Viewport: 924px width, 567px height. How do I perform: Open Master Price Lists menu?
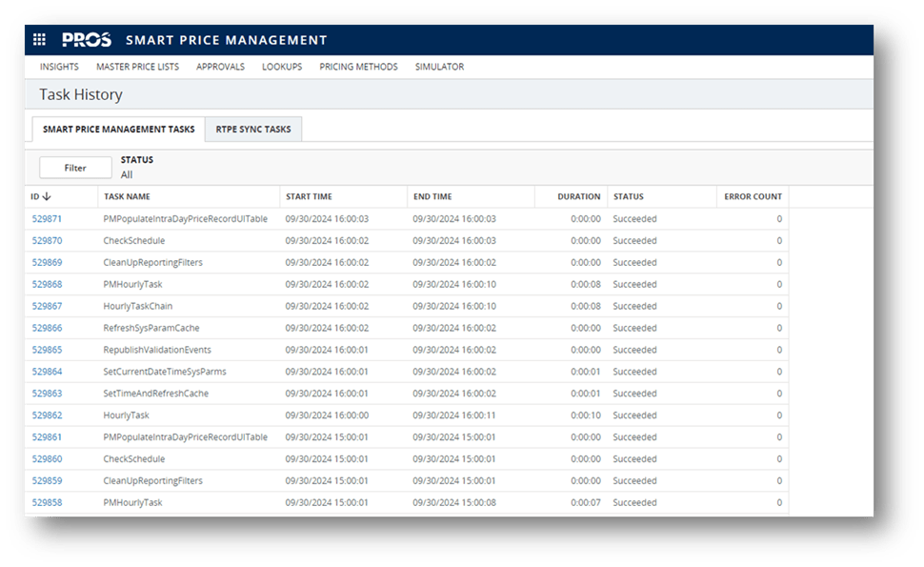point(137,67)
